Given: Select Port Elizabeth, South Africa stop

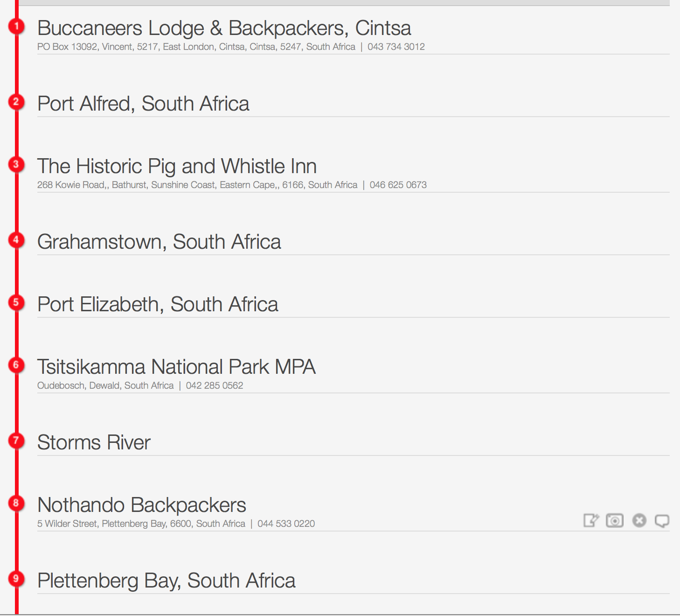Looking at the screenshot, I should (158, 304).
